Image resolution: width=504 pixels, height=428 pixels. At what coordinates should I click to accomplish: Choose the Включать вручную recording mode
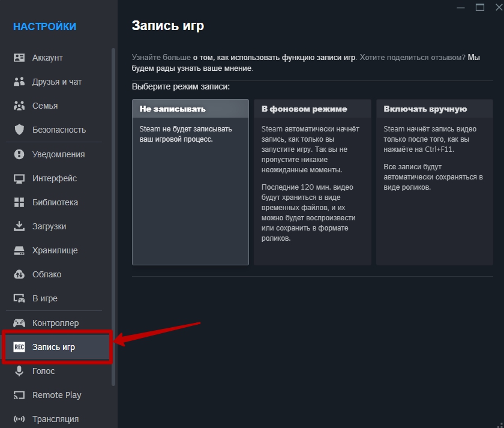(434, 182)
